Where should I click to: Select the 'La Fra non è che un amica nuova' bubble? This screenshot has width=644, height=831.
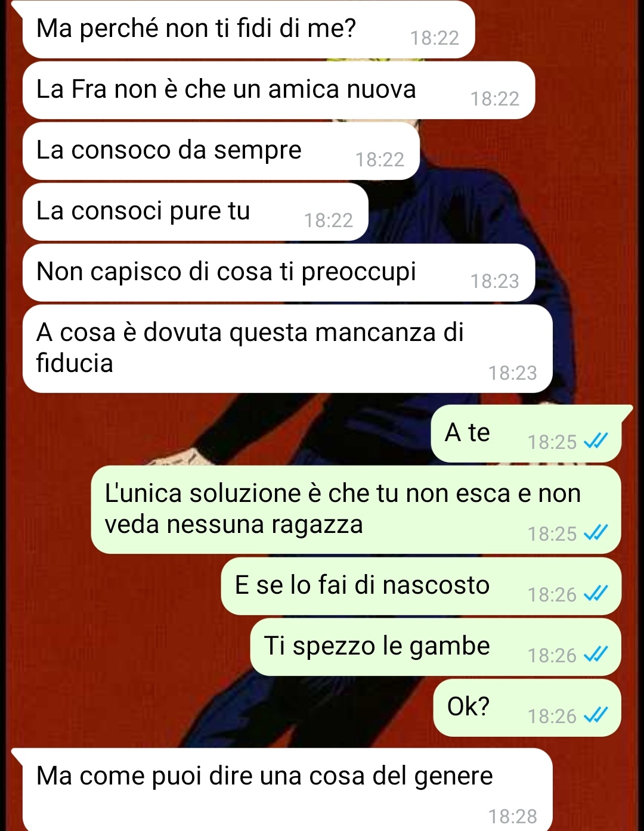(x=278, y=90)
